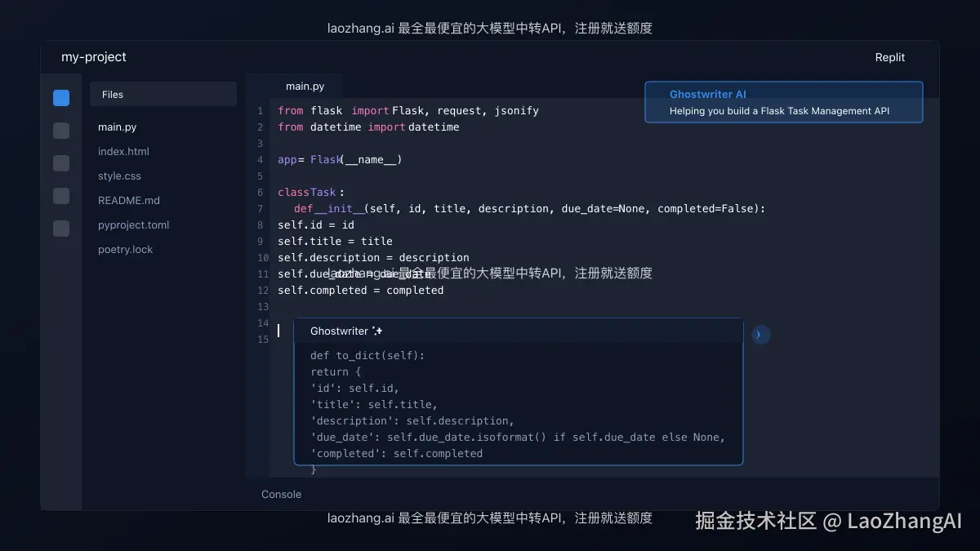This screenshot has width=980, height=551.
Task: Click code line 'from datetime import datetime'
Action: 368,127
